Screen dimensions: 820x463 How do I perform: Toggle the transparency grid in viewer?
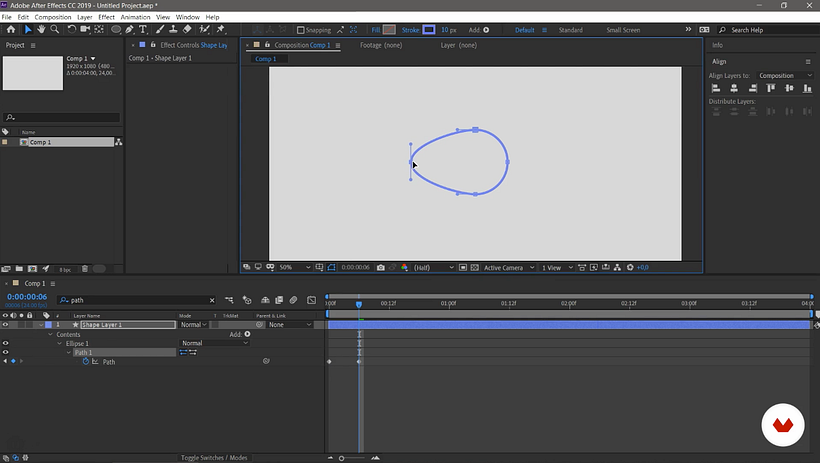474,267
